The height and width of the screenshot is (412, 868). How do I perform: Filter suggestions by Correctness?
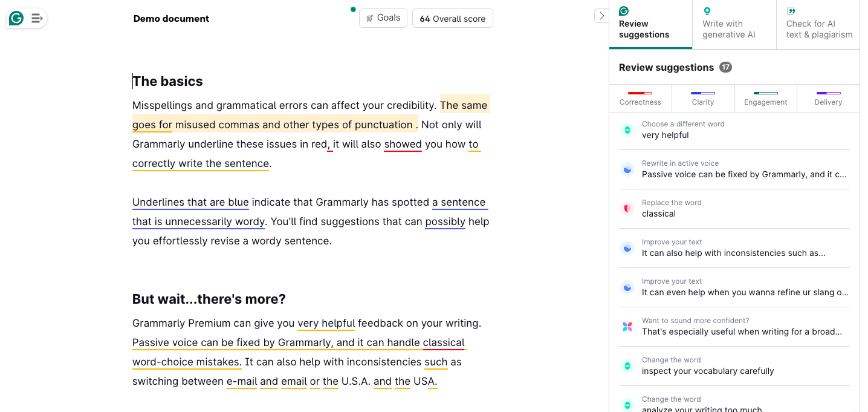(x=640, y=98)
